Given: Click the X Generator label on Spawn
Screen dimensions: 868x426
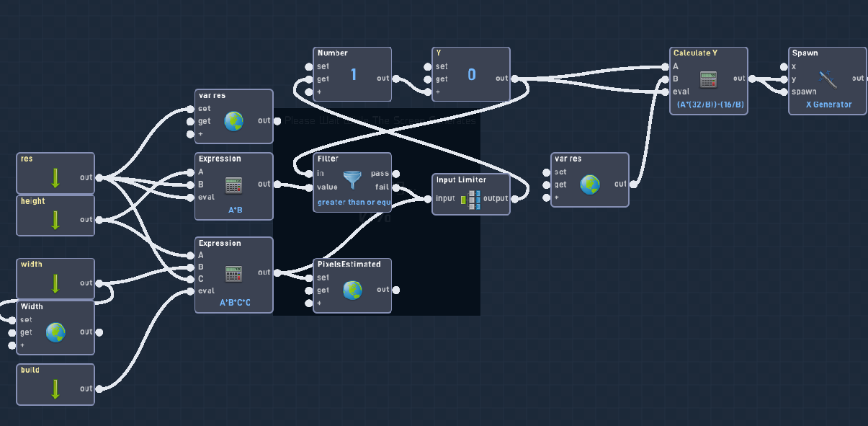Looking at the screenshot, I should point(829,105).
